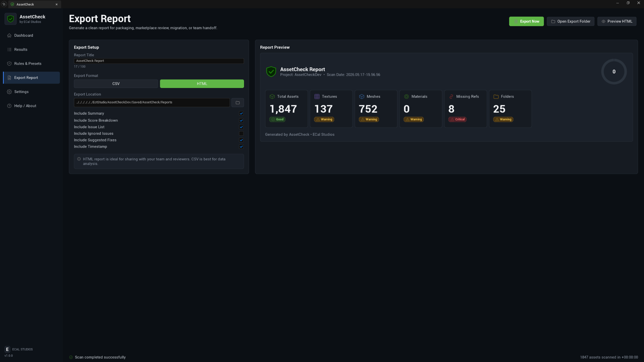Click the green shield icon in report preview
644x362 pixels.
[271, 72]
